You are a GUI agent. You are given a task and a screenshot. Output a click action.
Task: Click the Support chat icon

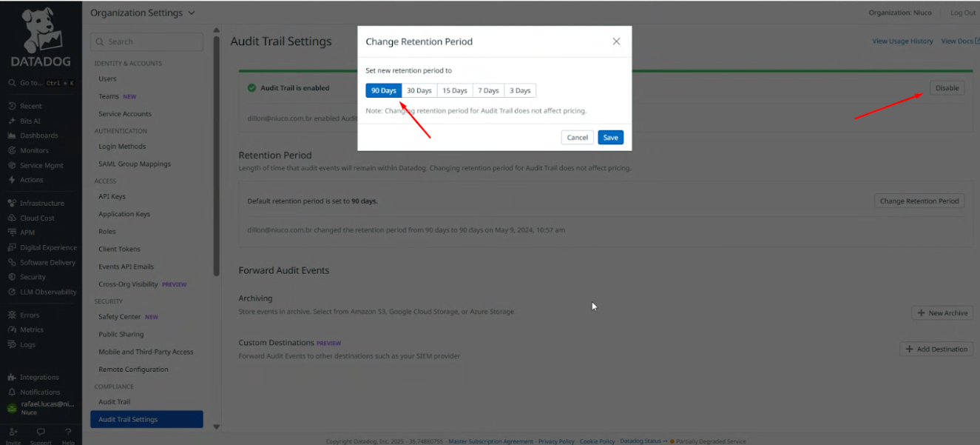point(41,435)
